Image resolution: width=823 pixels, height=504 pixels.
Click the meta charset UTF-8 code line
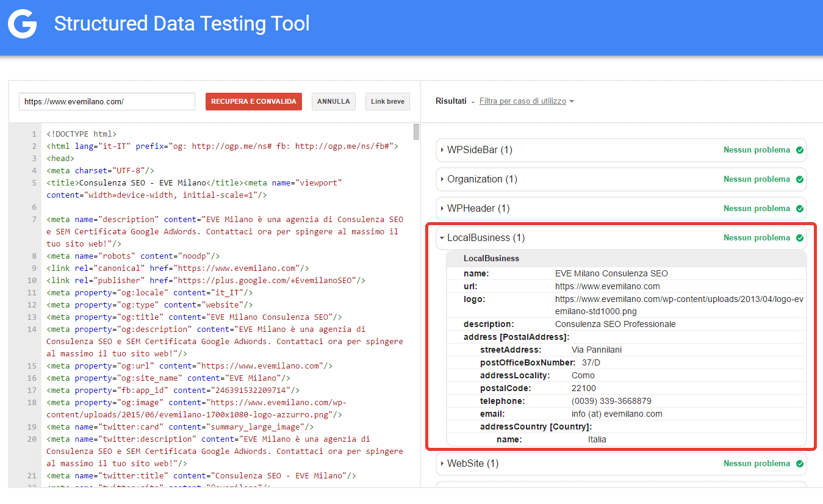coord(101,171)
